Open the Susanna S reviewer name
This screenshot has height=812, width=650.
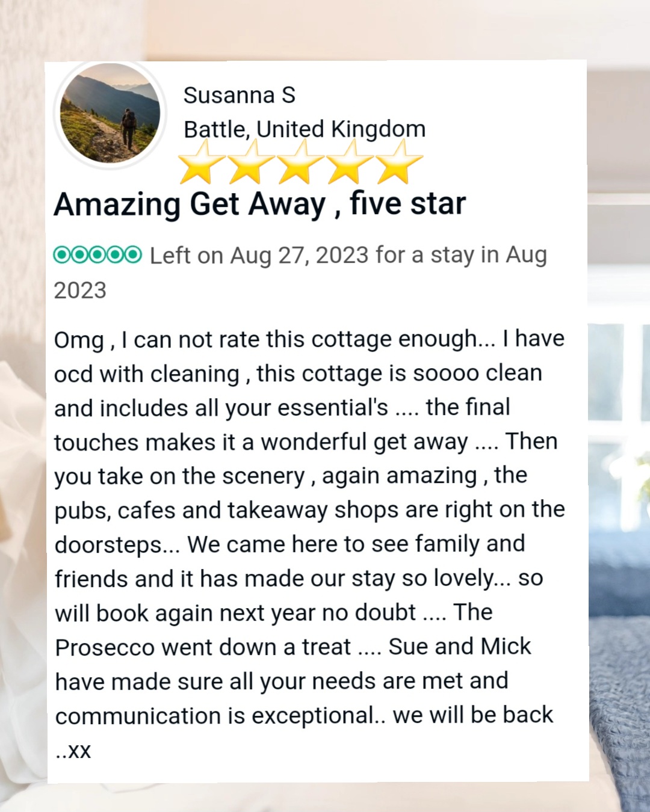coord(240,95)
